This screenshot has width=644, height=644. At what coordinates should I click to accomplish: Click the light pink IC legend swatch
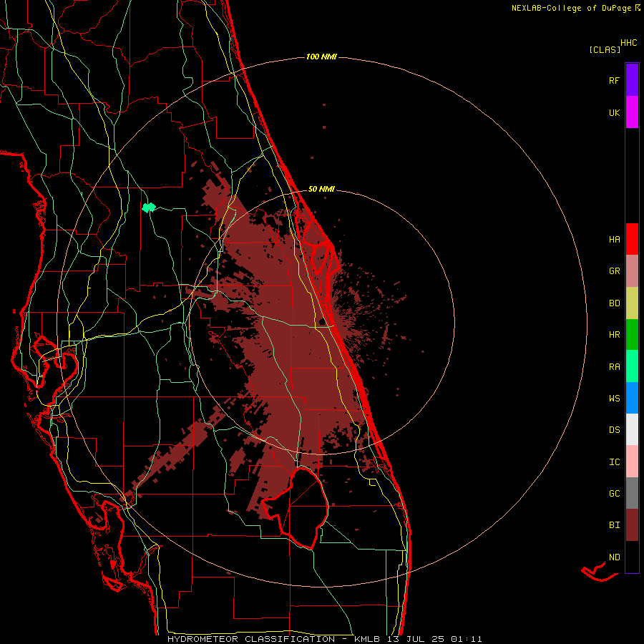coord(632,462)
